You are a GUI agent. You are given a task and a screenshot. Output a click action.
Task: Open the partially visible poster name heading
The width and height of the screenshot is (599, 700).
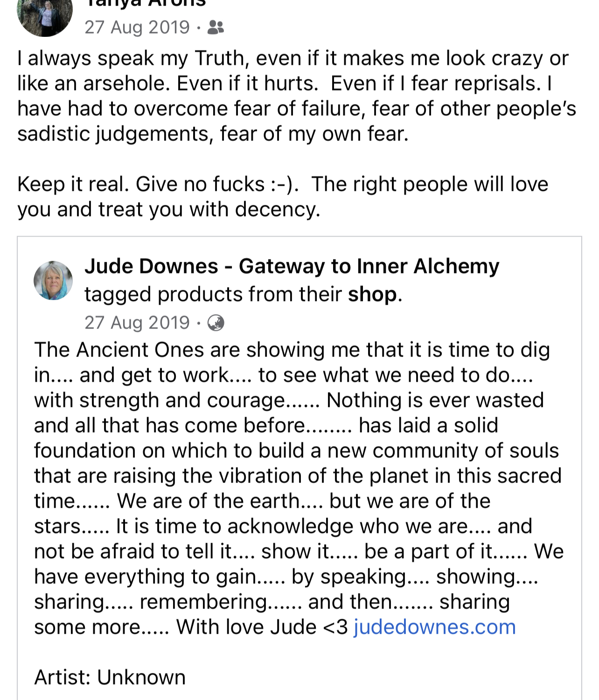click(145, 4)
